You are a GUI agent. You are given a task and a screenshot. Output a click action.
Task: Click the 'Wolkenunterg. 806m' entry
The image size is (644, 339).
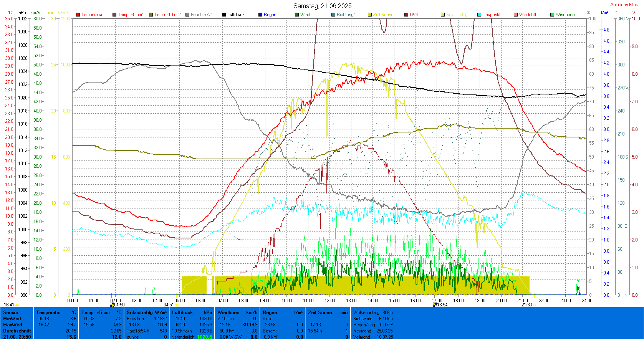tap(373, 313)
